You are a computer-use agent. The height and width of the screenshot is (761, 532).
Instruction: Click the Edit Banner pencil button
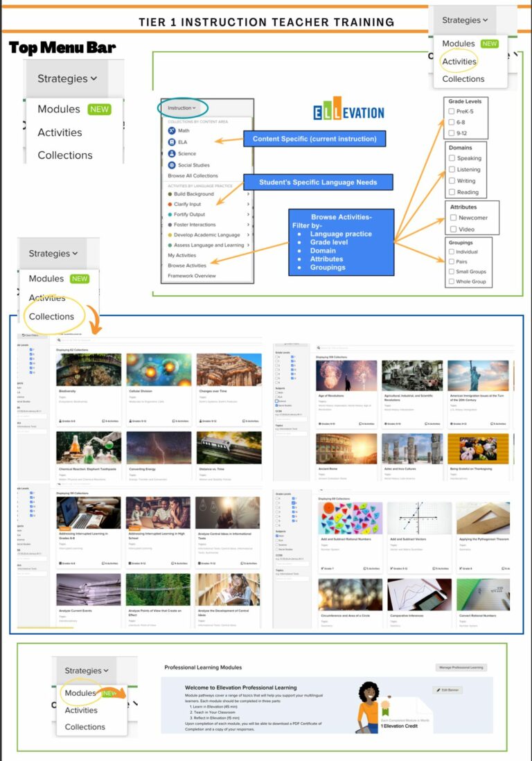click(x=447, y=690)
